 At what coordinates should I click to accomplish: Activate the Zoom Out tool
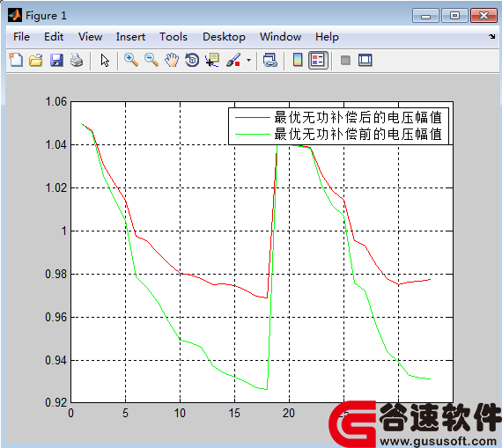pos(151,60)
